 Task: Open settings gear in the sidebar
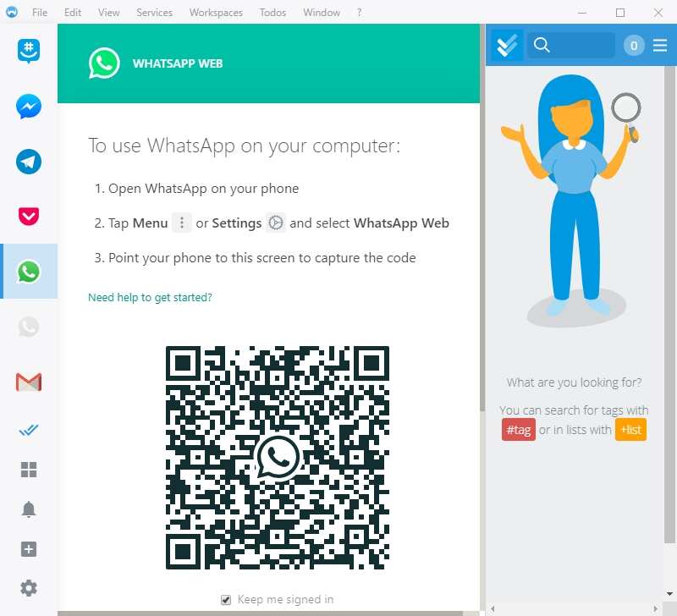pos(28,588)
